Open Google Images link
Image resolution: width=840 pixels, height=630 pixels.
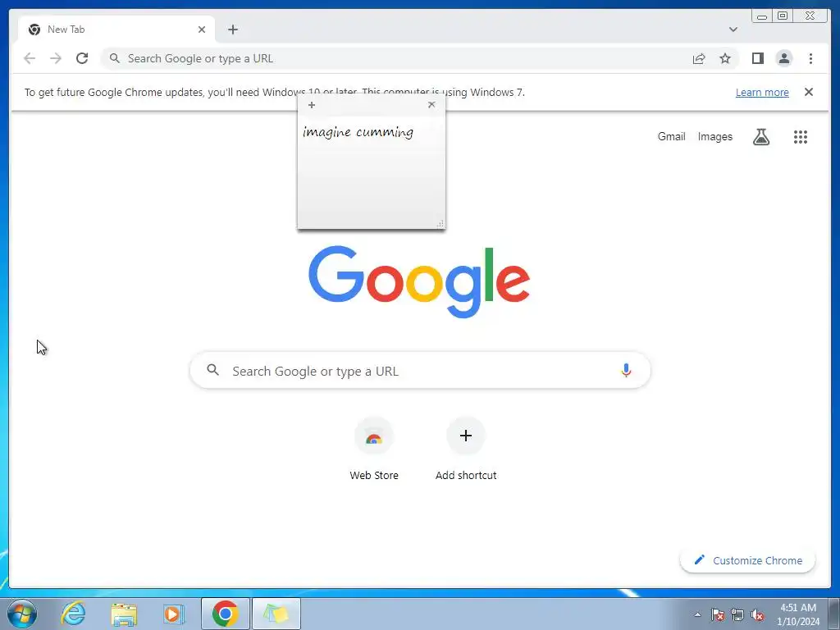[714, 137]
